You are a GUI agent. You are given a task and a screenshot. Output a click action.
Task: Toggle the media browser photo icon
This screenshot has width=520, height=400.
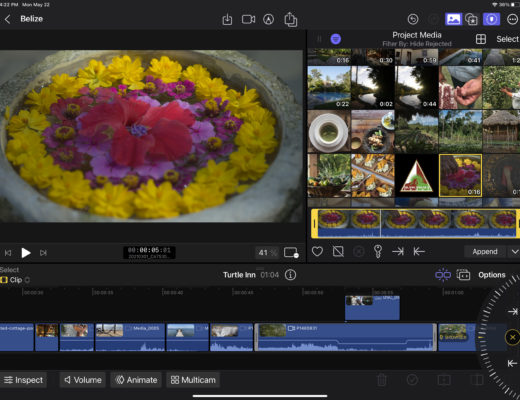coord(453,19)
